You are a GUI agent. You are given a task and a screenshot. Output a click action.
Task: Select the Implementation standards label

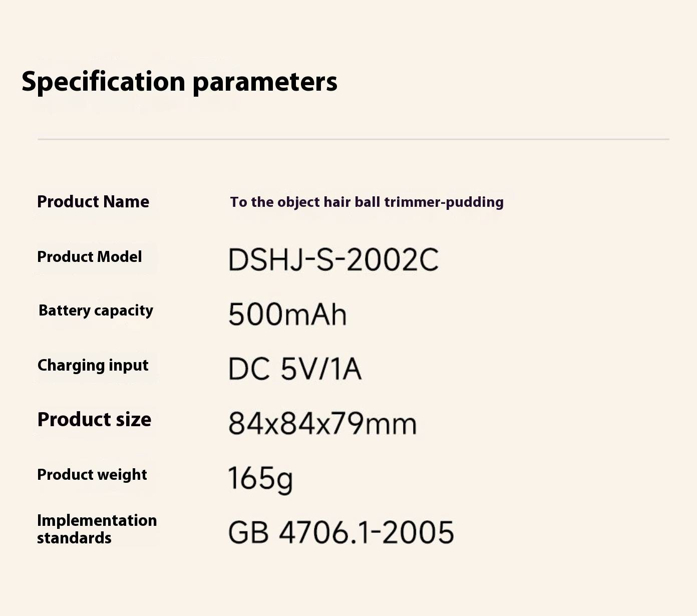pyautogui.click(x=97, y=529)
